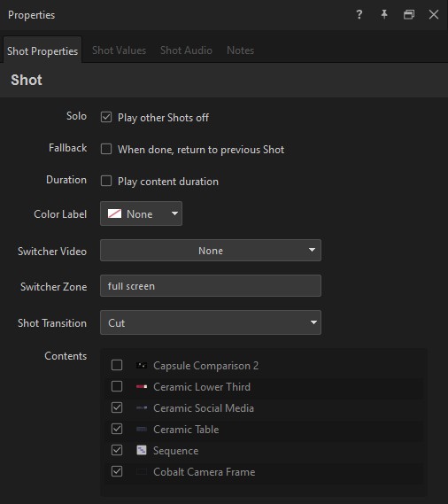Click the Sequence content icon

(142, 450)
